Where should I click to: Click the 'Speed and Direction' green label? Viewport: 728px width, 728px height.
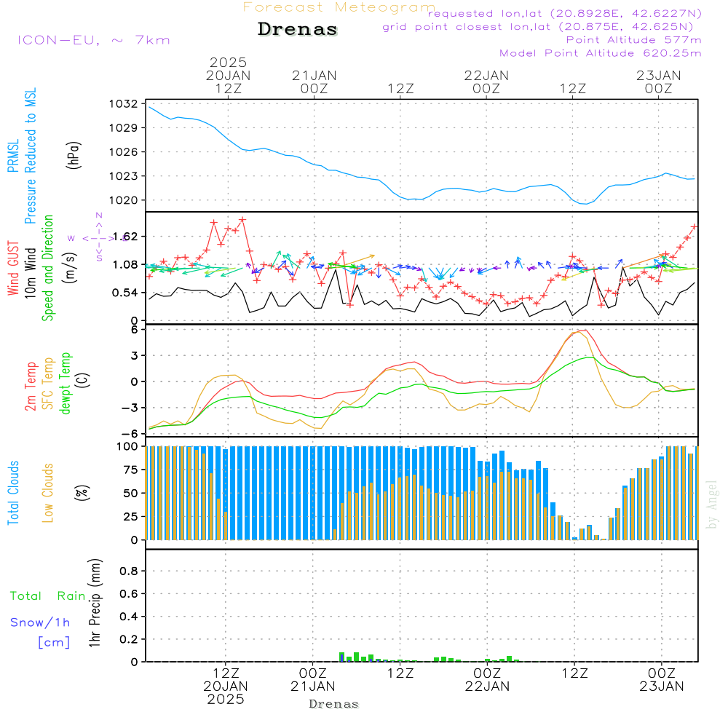coord(48,268)
